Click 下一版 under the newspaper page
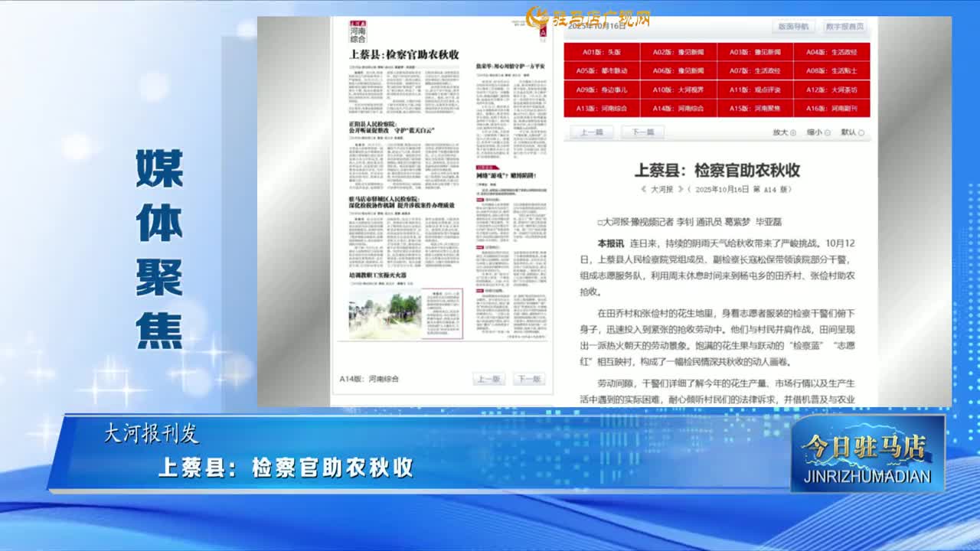980x551 pixels. (528, 379)
